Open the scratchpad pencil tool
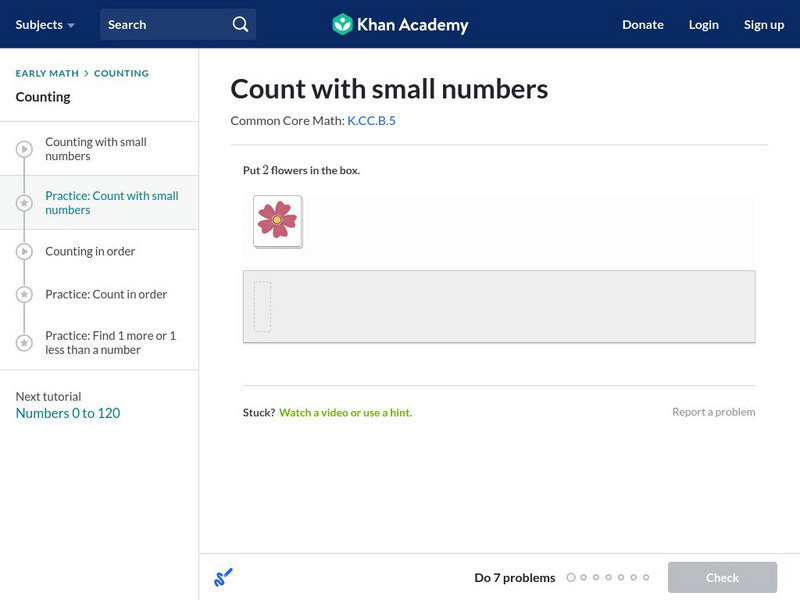 pos(223,577)
